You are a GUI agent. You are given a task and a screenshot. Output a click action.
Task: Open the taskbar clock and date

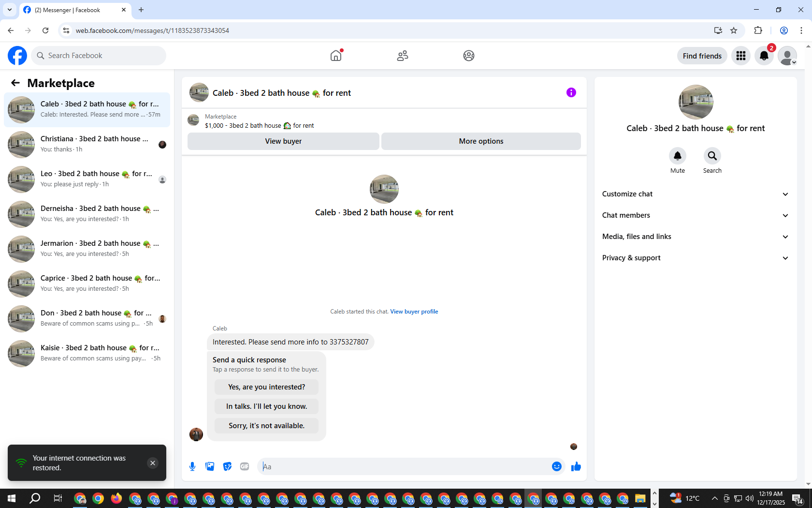(x=771, y=498)
